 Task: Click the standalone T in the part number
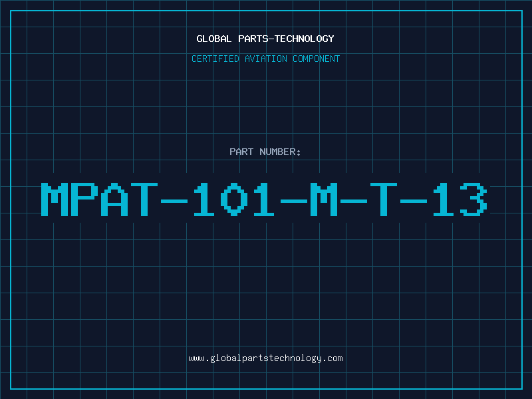[384, 199]
